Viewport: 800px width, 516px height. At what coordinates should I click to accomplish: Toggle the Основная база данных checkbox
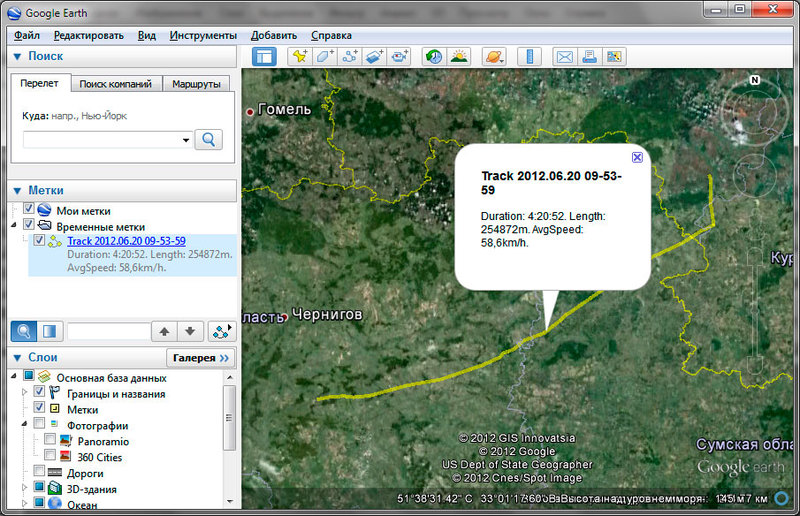coord(29,376)
